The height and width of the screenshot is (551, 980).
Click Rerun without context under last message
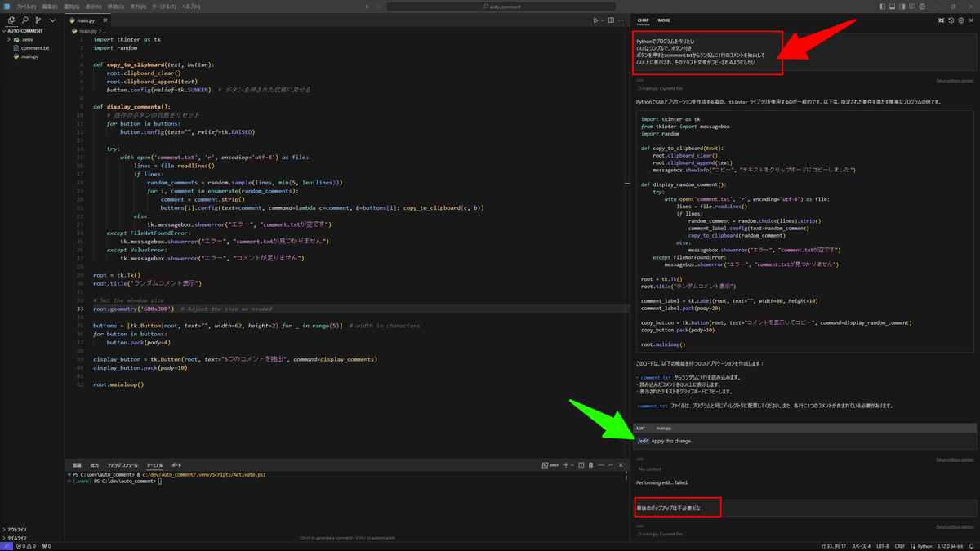[x=955, y=527]
